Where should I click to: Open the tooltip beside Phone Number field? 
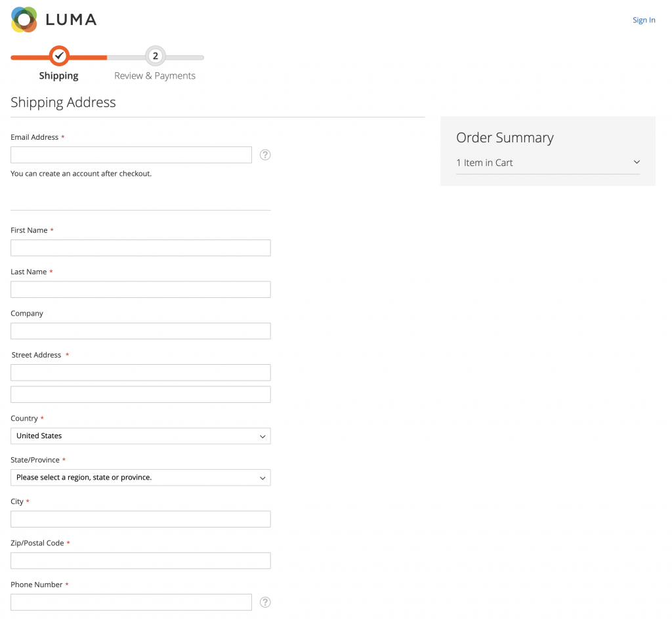(x=265, y=602)
